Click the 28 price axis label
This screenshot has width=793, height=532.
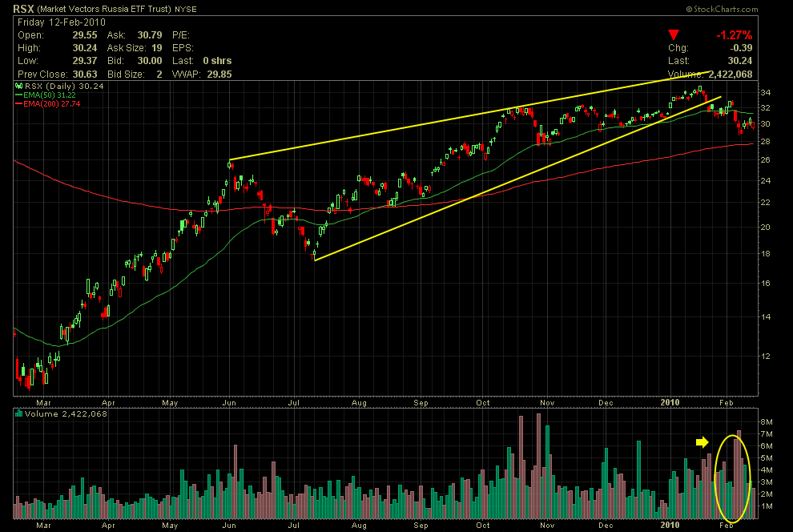[765, 142]
